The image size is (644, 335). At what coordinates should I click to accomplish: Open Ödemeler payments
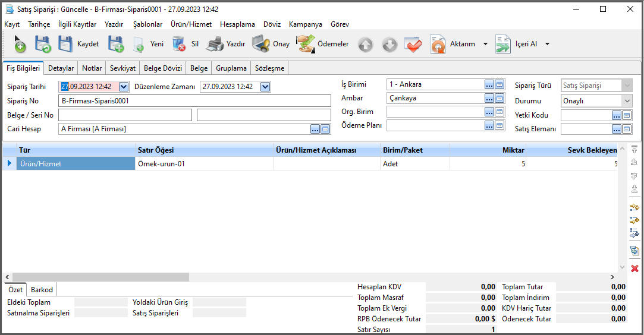323,44
